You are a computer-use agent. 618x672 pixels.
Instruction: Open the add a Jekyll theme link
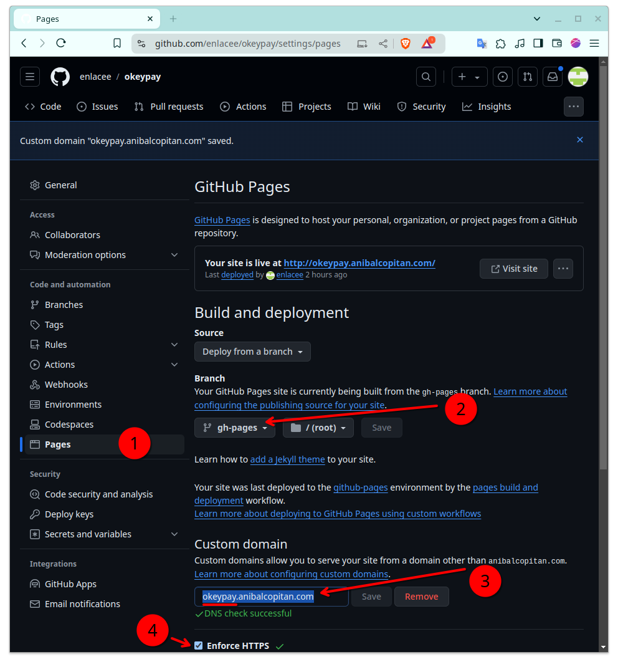pyautogui.click(x=287, y=459)
